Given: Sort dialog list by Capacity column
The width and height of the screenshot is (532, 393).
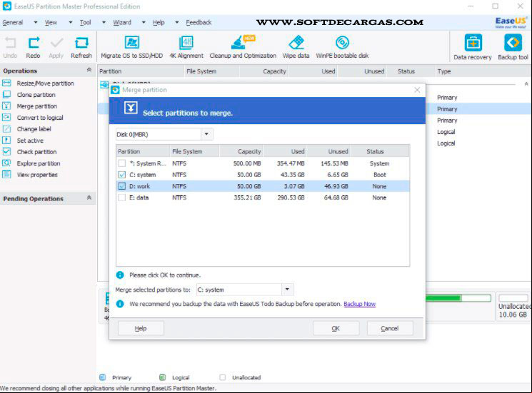Looking at the screenshot, I should [x=241, y=151].
